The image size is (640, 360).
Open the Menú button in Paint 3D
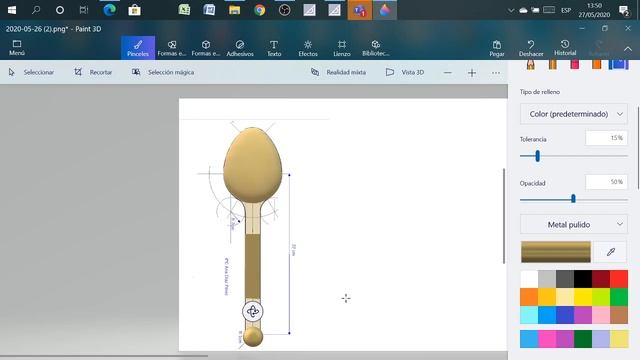[17, 48]
